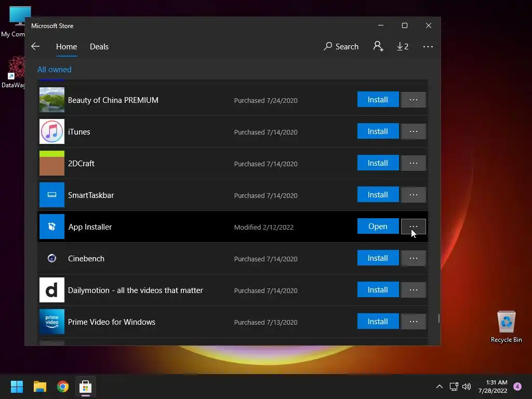This screenshot has width=532, height=399.
Task: Select the Recycle Bin desktop icon
Action: pos(506,327)
